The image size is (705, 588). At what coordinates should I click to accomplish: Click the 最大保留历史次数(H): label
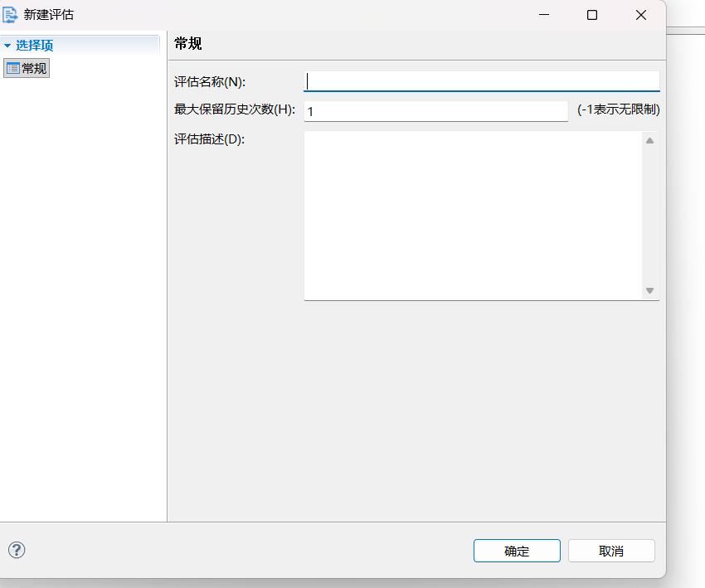tap(235, 109)
